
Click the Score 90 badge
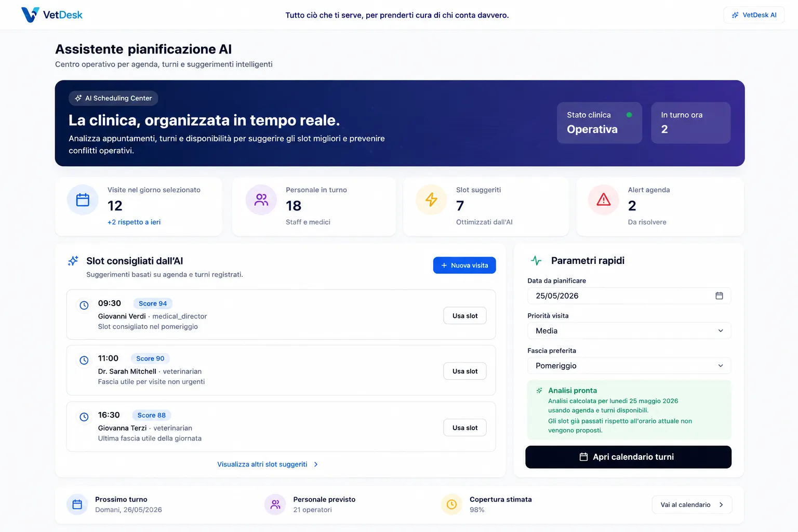point(150,358)
